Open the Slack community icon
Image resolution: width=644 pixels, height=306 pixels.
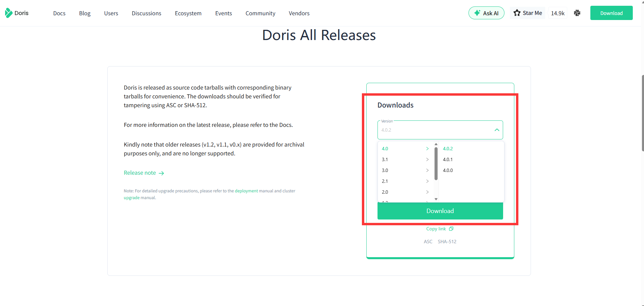(577, 13)
